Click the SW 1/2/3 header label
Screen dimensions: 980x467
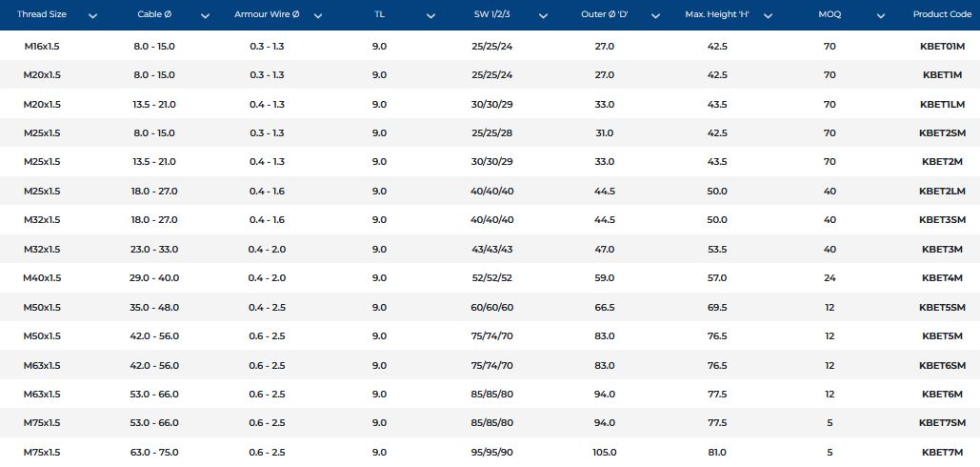pos(491,14)
